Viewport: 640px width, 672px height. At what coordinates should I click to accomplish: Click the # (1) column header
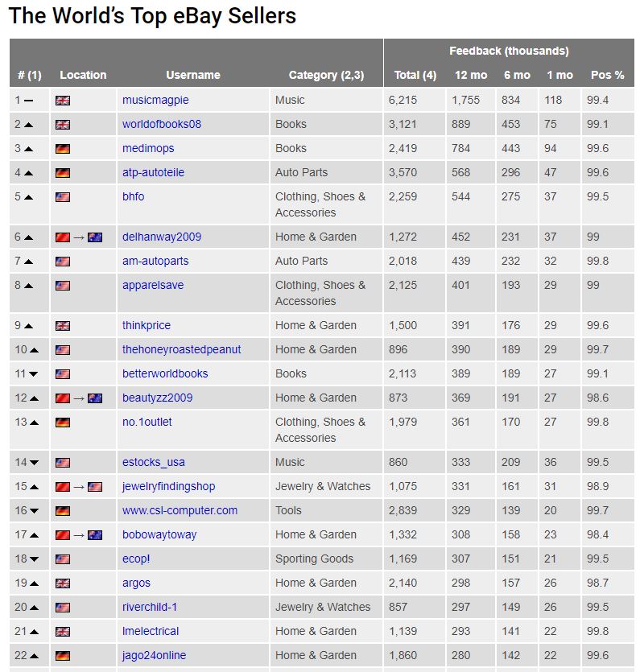point(30,76)
